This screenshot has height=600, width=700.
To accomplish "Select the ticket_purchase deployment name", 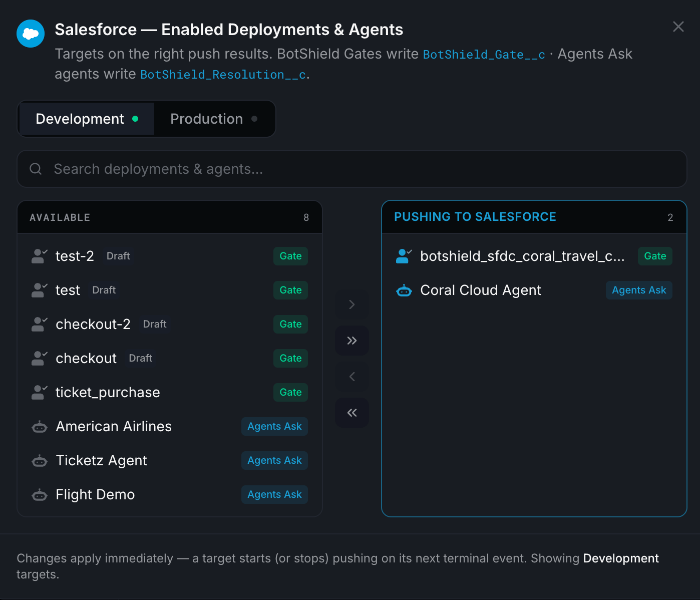I will click(108, 392).
